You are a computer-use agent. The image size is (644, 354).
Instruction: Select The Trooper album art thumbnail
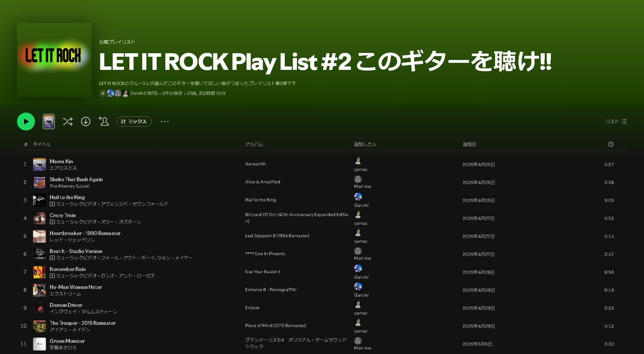(x=39, y=326)
